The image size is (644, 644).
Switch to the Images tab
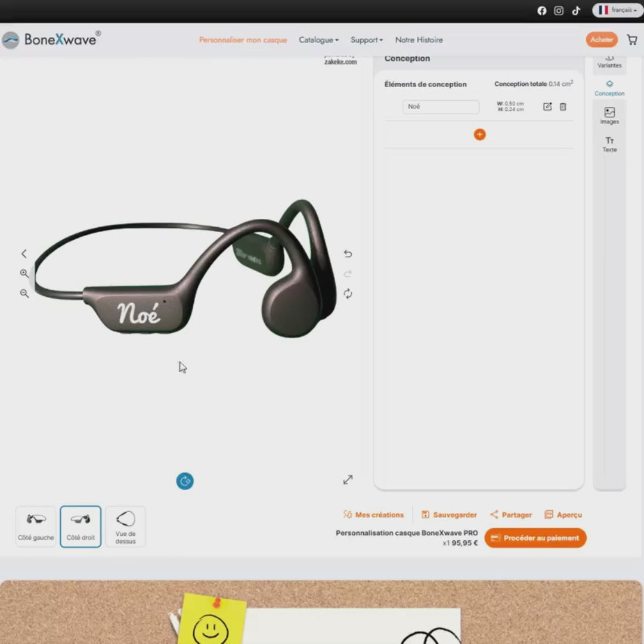click(x=609, y=116)
